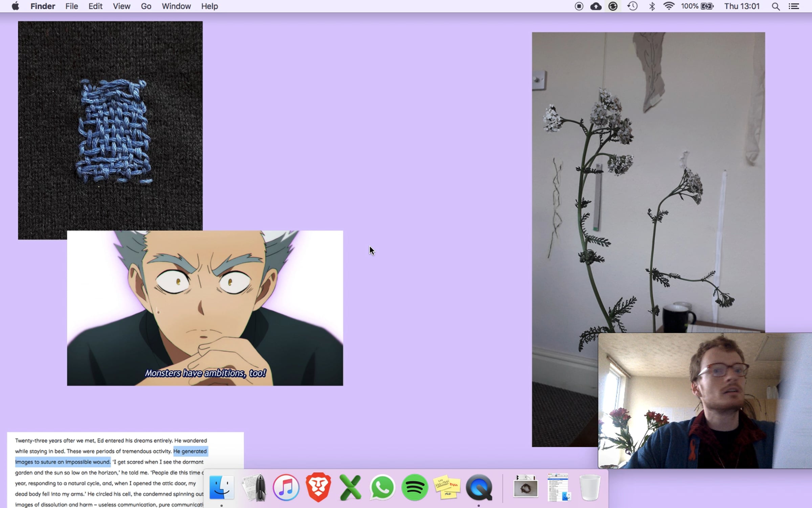This screenshot has height=508, width=812.
Task: Click the 'Monsters have ambitions, too!' subtitle
Action: 205,373
